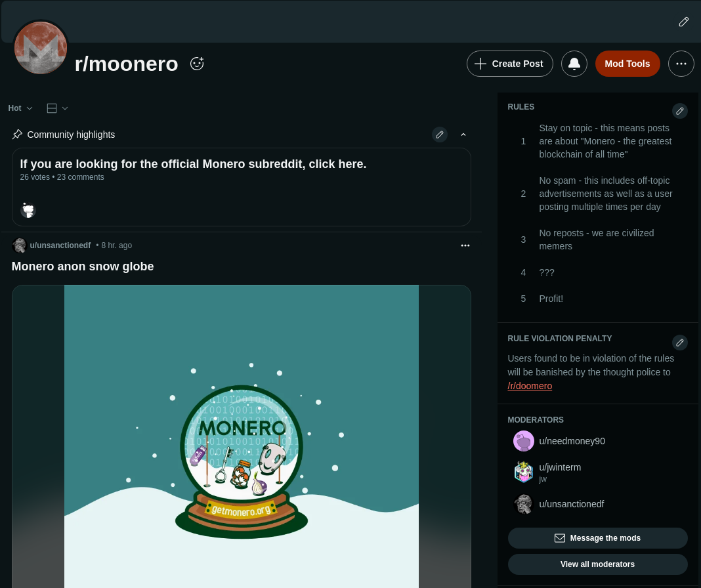Open the card view layout dropdown

coord(57,108)
